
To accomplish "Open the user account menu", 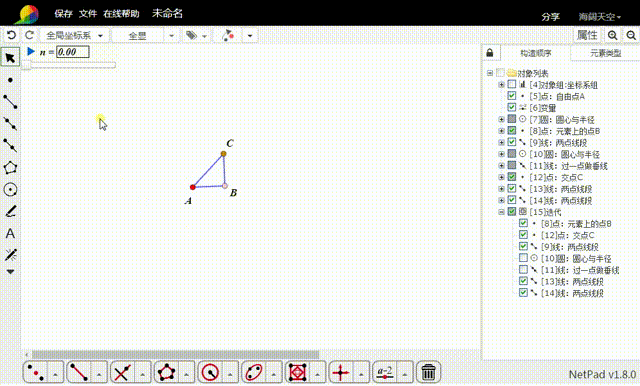I will [x=600, y=17].
